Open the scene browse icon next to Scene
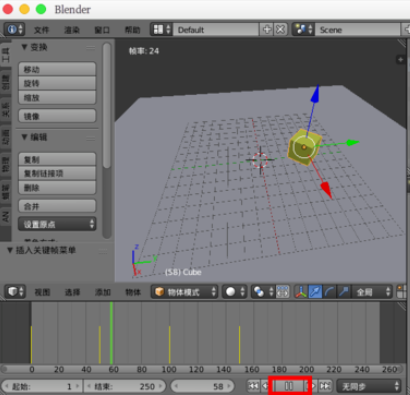Image resolution: width=410 pixels, height=395 pixels. (x=303, y=29)
